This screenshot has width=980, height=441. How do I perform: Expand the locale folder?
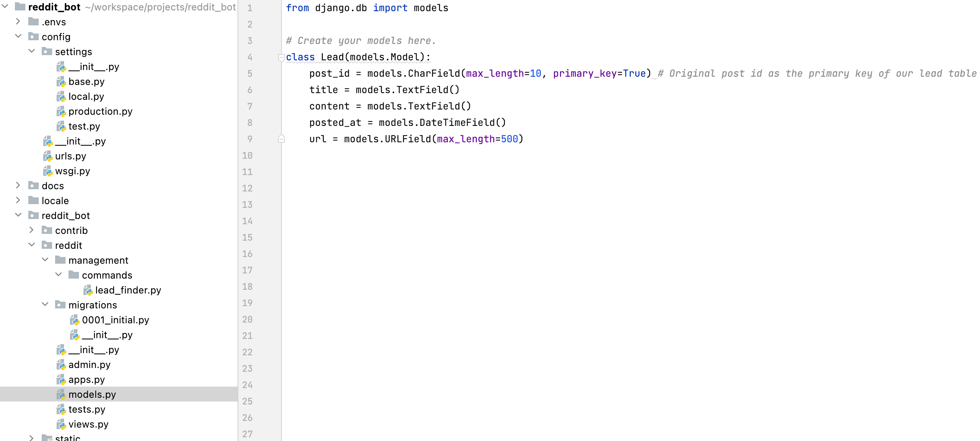click(x=18, y=200)
